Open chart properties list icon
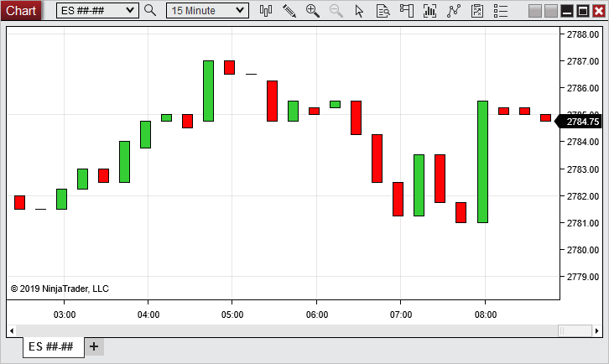The height and width of the screenshot is (364, 609). [501, 10]
